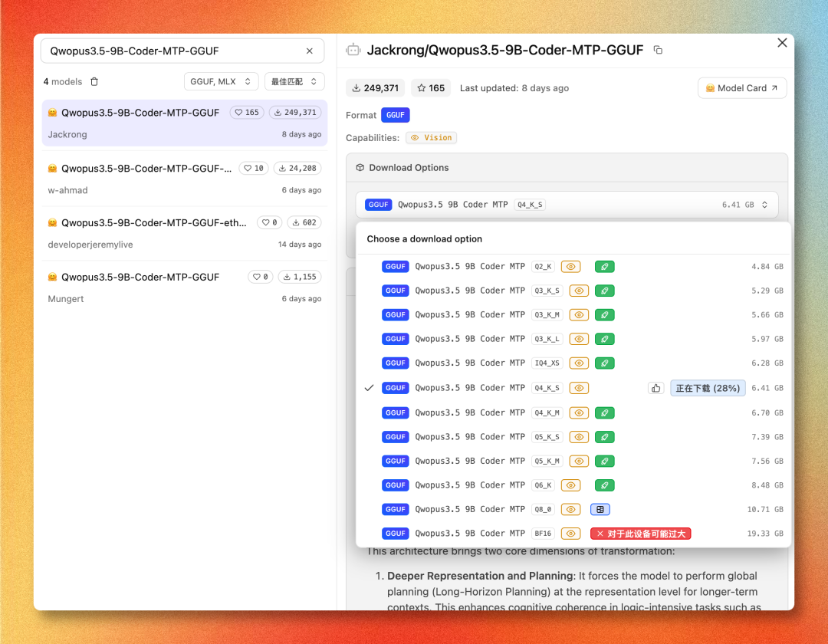The width and height of the screenshot is (828, 644).
Task: Click the thumbs-up recommended icon on Q4_K_S
Action: click(655, 389)
